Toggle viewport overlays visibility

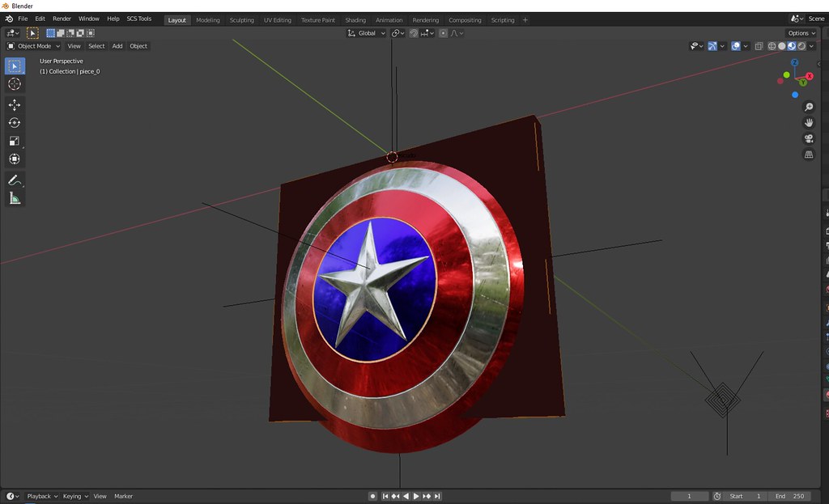[736, 46]
